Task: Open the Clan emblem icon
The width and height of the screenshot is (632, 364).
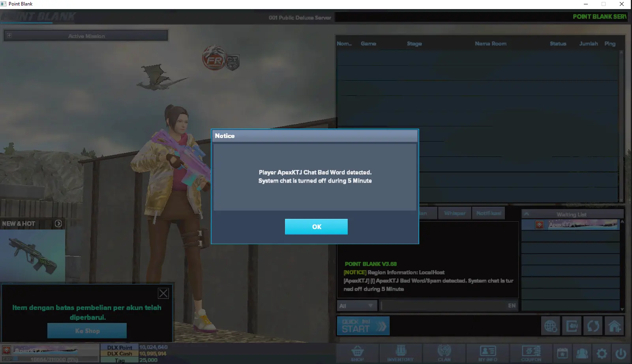Action: click(444, 353)
